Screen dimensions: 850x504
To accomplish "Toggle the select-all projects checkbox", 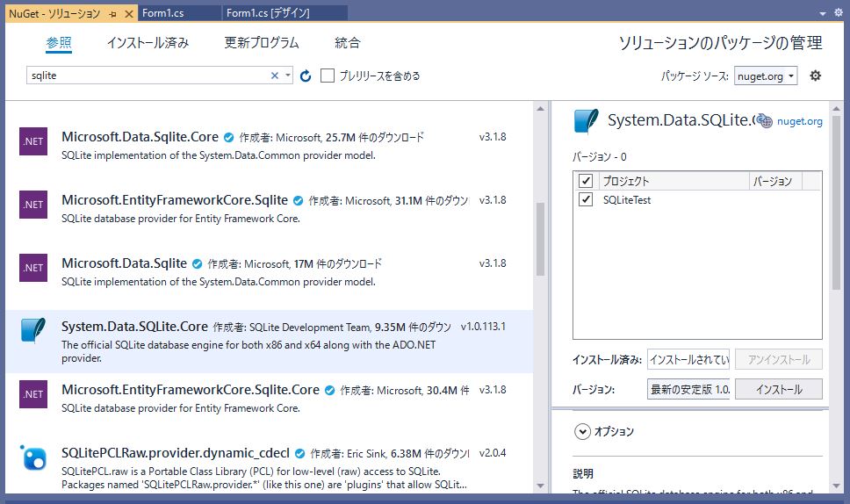I will click(586, 181).
